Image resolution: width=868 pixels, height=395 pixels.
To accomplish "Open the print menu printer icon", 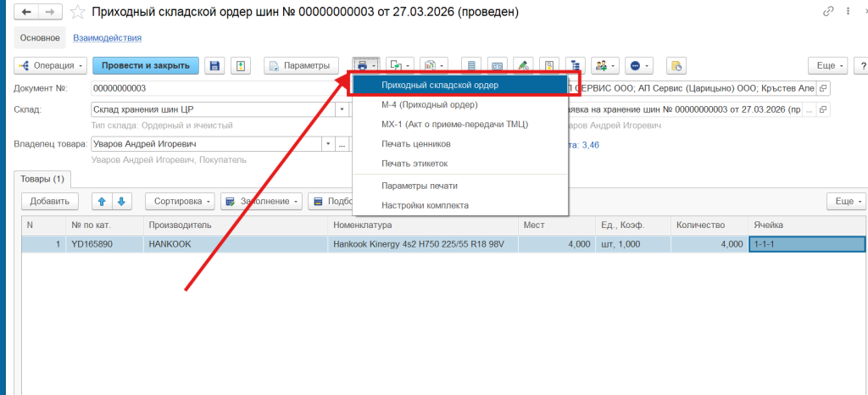I will click(366, 65).
